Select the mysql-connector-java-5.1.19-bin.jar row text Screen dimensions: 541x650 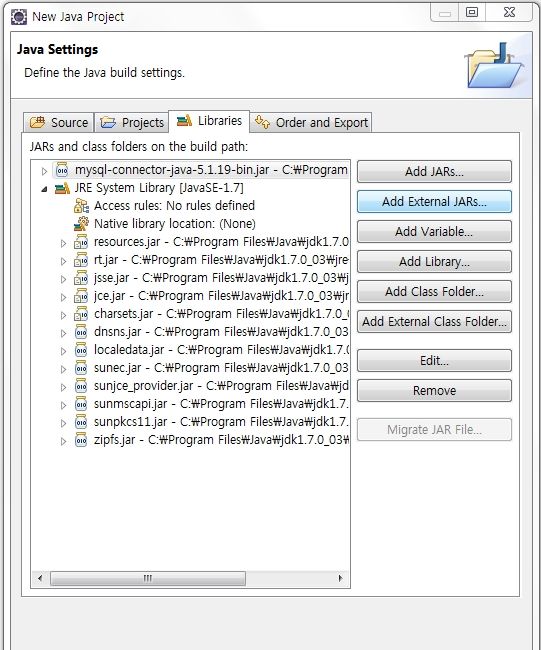pyautogui.click(x=211, y=170)
